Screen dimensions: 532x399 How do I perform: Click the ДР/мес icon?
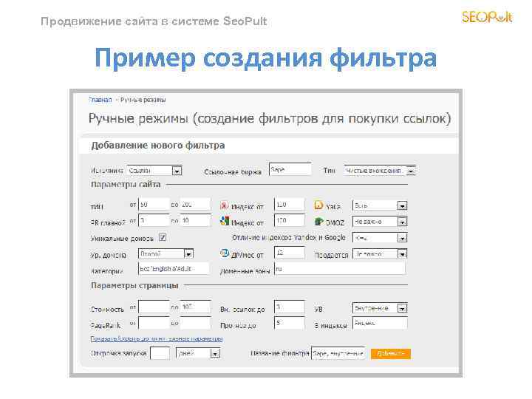pyautogui.click(x=225, y=253)
